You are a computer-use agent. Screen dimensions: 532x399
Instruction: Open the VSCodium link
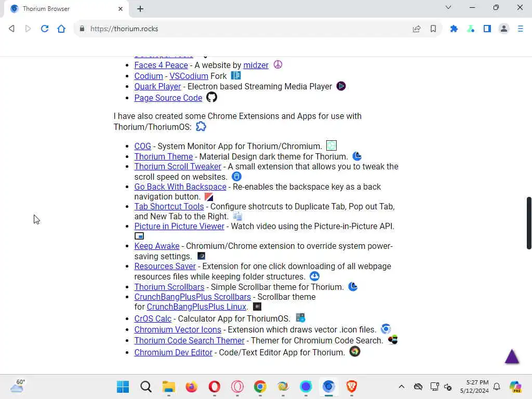[x=189, y=76]
